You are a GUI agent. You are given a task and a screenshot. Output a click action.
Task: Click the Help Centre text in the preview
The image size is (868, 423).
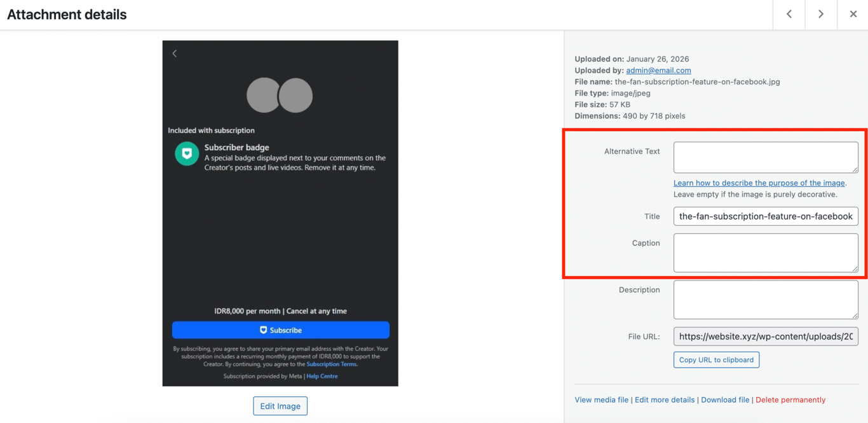pos(322,376)
